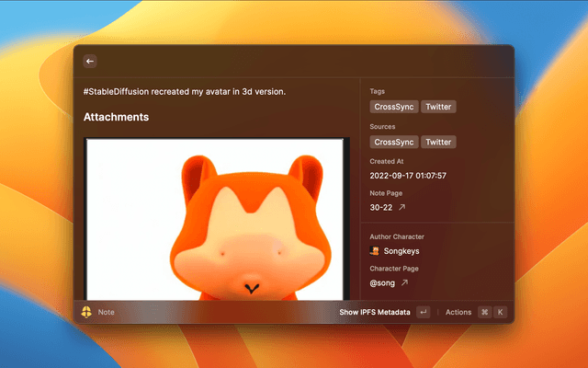The width and height of the screenshot is (588, 368).
Task: Select the Created At timestamp 2022-09-17
Action: [x=408, y=176]
